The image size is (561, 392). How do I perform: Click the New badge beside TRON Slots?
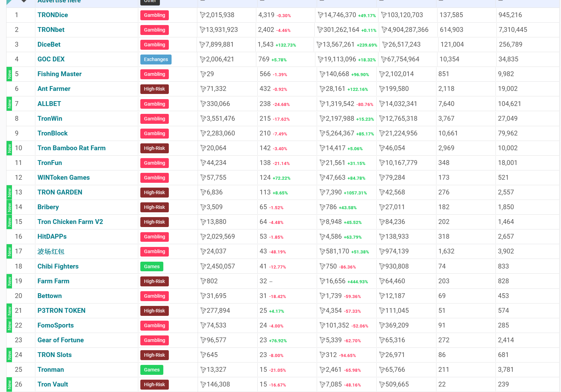pyautogui.click(x=9, y=355)
